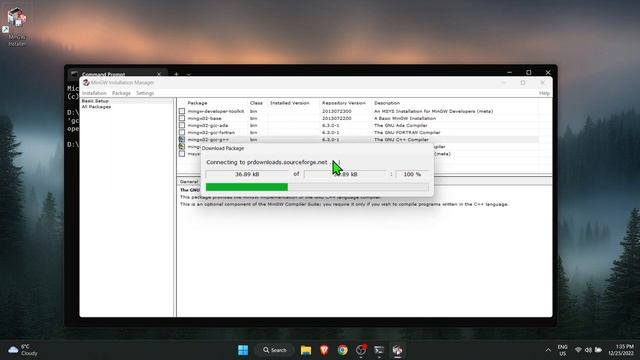Toggle the mingw-developer-toolkit checkbox
The width and height of the screenshot is (640, 360).
(x=182, y=111)
